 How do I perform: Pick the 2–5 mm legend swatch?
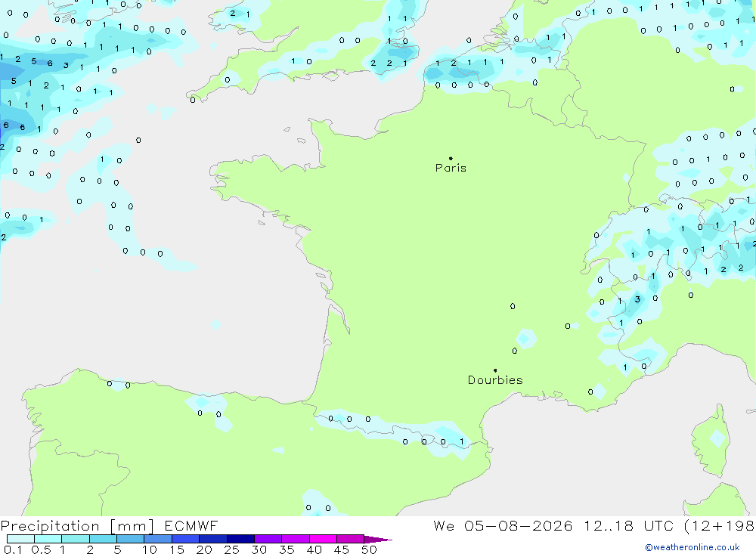pos(103,539)
